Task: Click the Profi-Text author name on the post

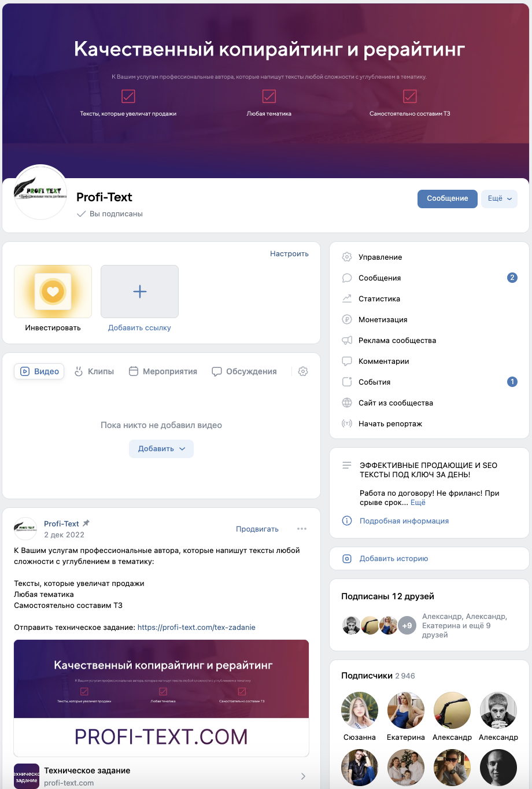Action: click(x=61, y=523)
